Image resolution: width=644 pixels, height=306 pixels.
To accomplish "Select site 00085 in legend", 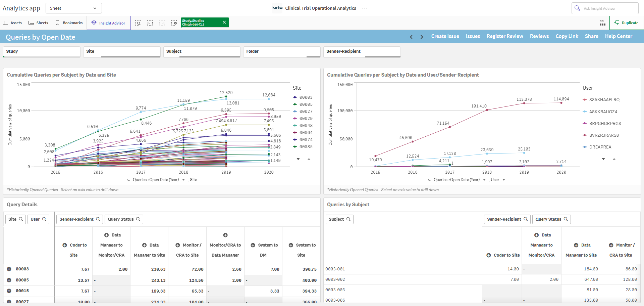I will point(303,147).
